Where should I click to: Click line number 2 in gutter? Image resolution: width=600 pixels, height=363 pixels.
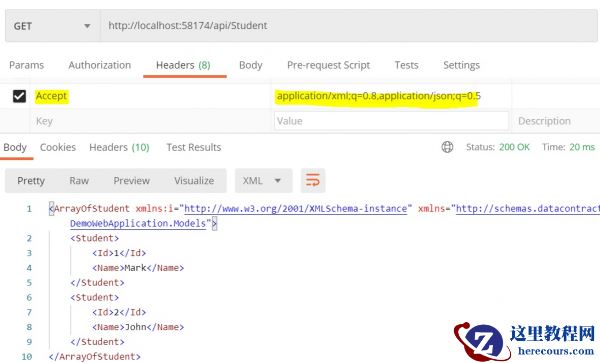(29, 238)
